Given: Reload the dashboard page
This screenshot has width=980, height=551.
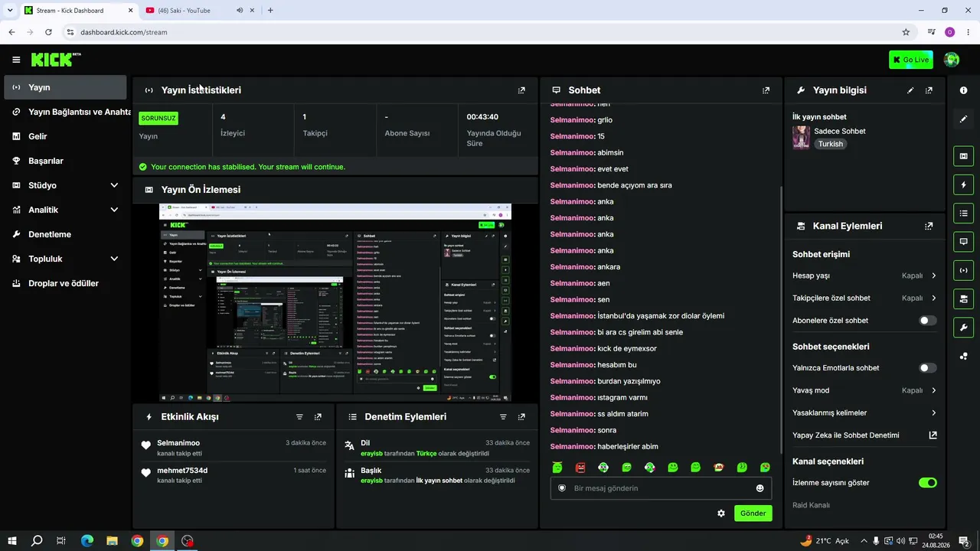Looking at the screenshot, I should pos(48,32).
